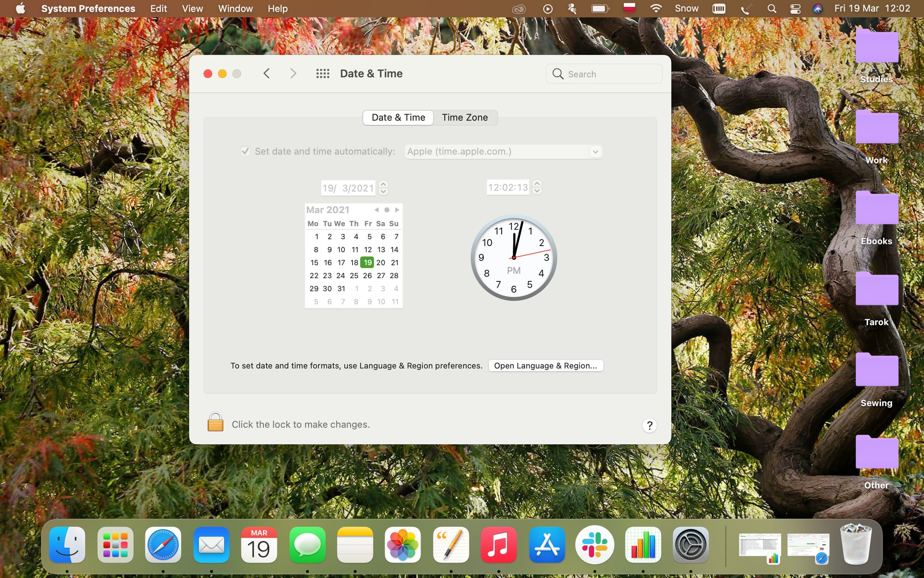Switch to the Time Zone tab
The height and width of the screenshot is (578, 924).
pyautogui.click(x=465, y=118)
